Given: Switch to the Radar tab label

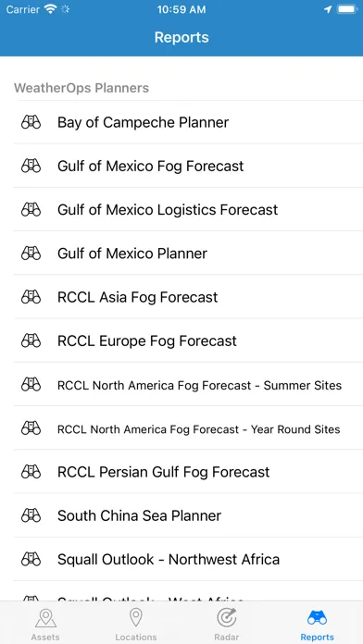Looking at the screenshot, I should tap(227, 637).
